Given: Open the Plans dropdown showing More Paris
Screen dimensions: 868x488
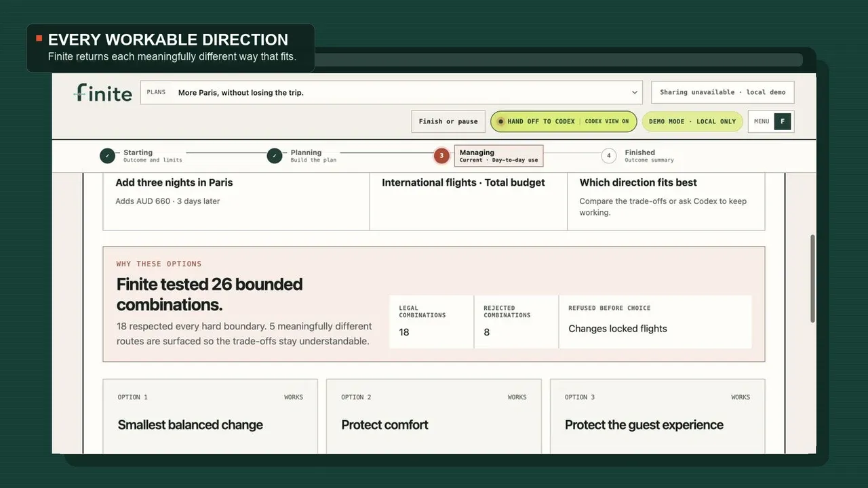Looking at the screenshot, I should [392, 93].
